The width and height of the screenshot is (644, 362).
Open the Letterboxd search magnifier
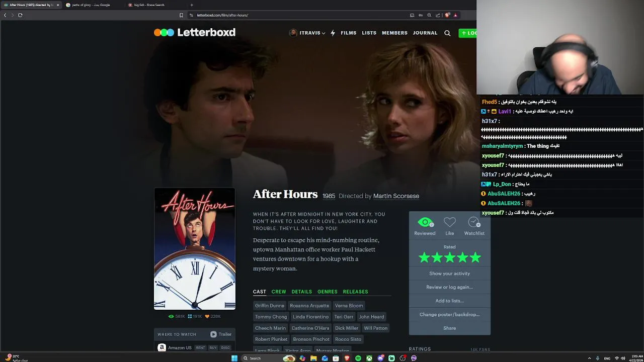pos(447,33)
